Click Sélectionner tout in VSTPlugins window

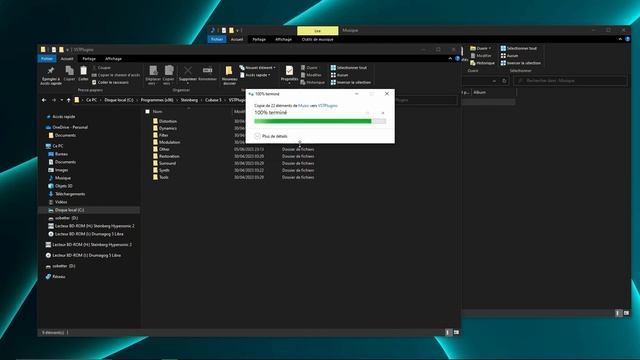click(348, 68)
